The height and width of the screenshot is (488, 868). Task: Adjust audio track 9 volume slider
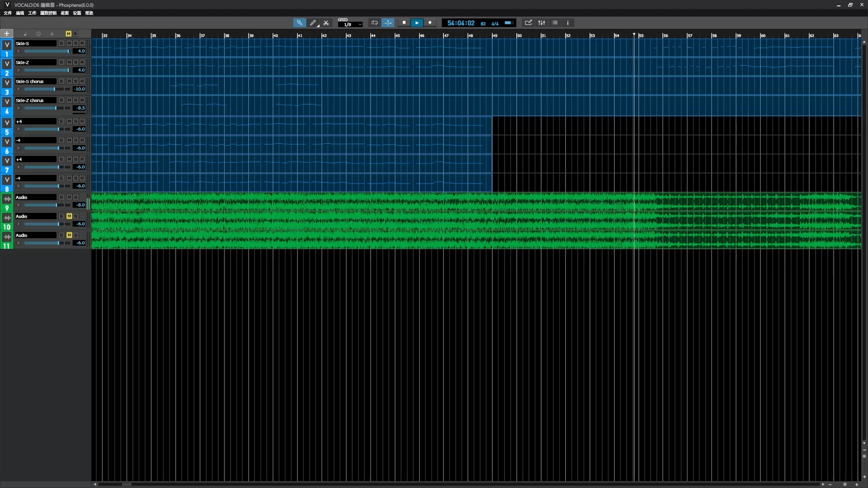tap(47, 205)
